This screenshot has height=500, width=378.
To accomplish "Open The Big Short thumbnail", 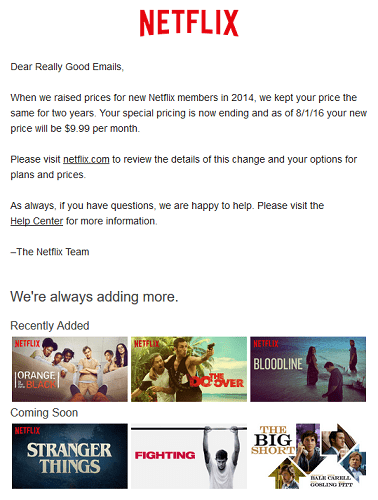I will pyautogui.click(x=308, y=456).
